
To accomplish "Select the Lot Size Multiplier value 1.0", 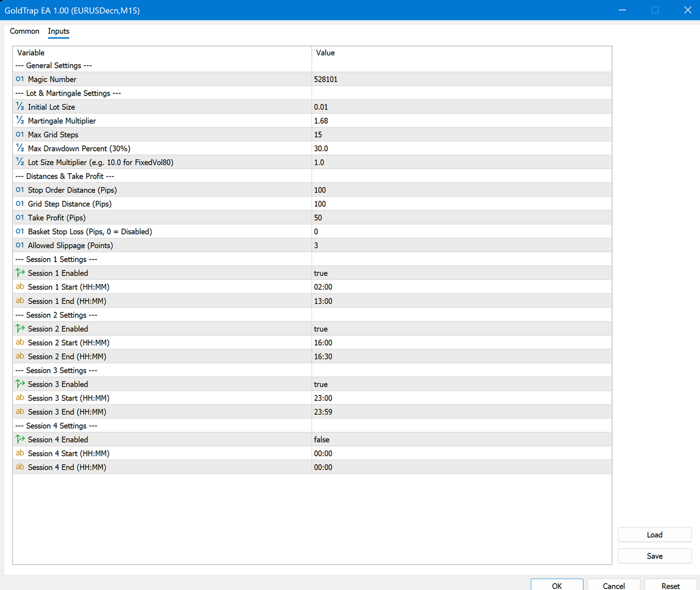I will (319, 162).
